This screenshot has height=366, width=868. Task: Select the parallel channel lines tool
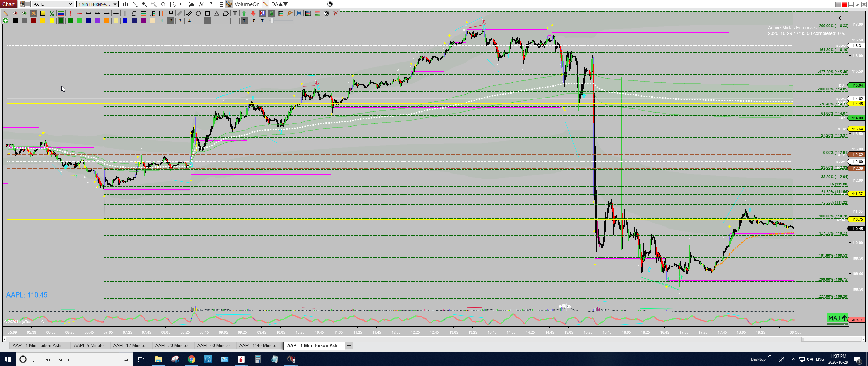(x=189, y=13)
